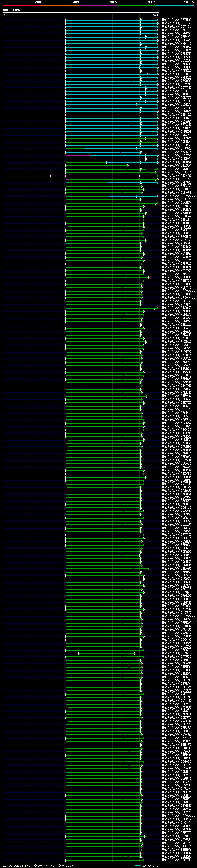
Task: Open hit UniRef100_C6TJG0
Action: pyautogui.click(x=177, y=24)
